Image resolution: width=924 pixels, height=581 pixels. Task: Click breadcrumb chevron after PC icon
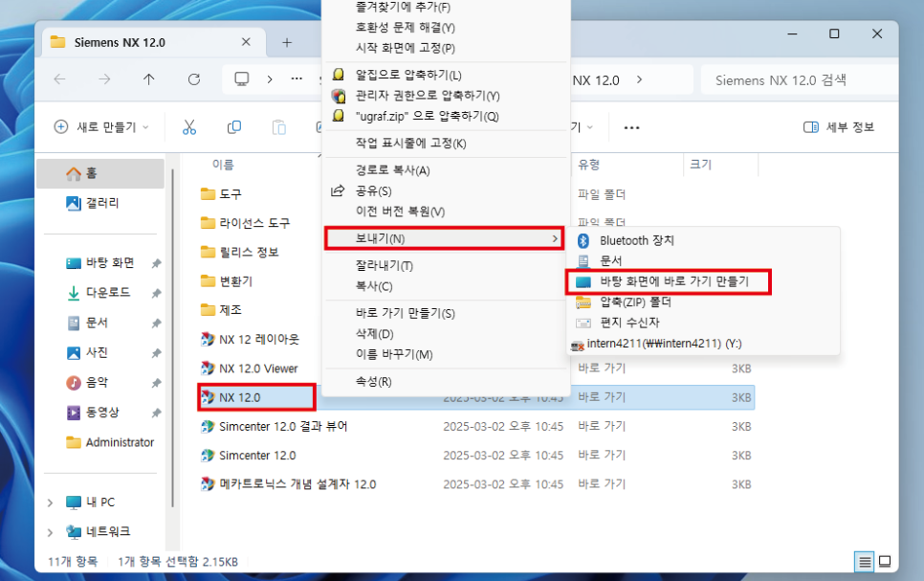pos(270,79)
